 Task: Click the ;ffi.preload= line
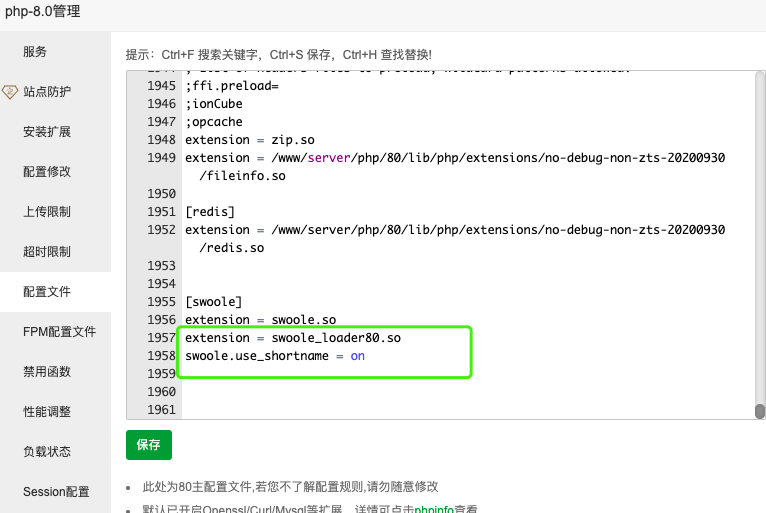(232, 86)
